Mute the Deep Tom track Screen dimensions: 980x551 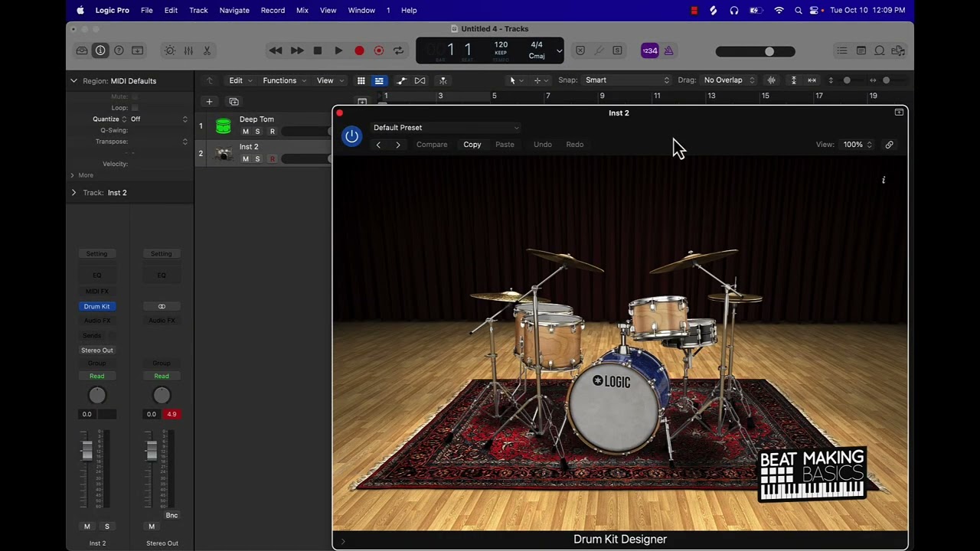tap(246, 132)
